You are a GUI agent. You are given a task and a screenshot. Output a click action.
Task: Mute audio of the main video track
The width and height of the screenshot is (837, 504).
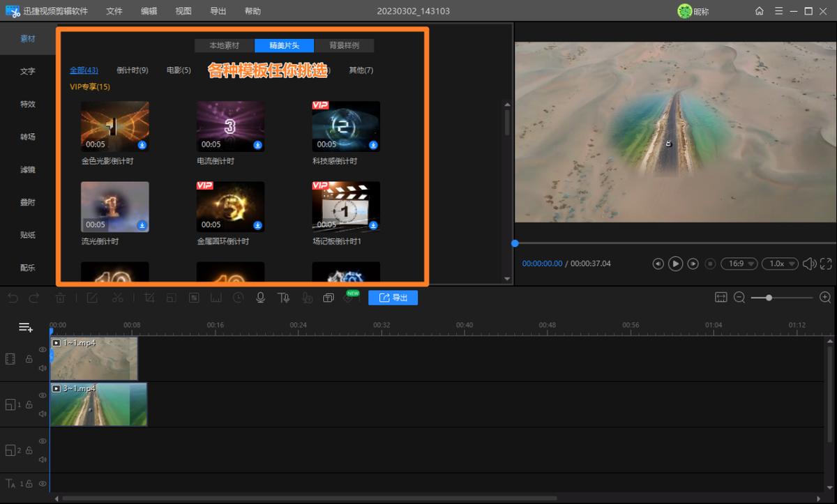tap(43, 368)
